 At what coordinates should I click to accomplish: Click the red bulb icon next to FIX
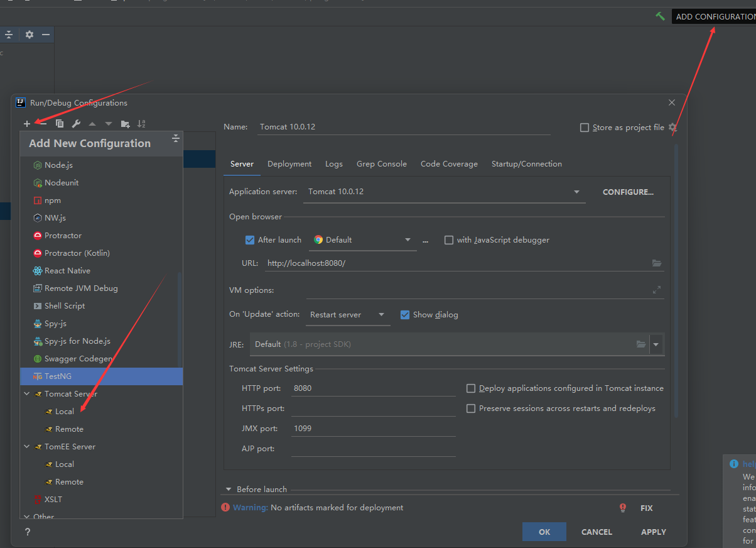coord(623,508)
